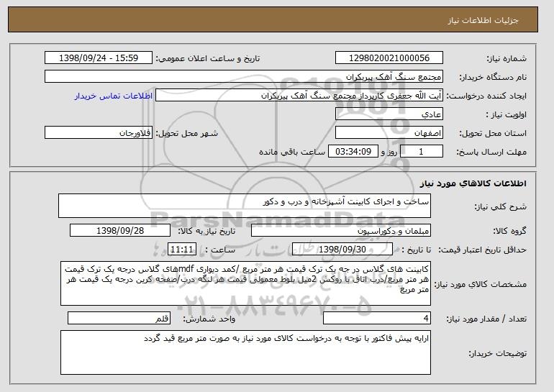Click the تاریخ و ساعت اعلان عمومی label
This screenshot has height=392, width=554.
[x=208, y=58]
